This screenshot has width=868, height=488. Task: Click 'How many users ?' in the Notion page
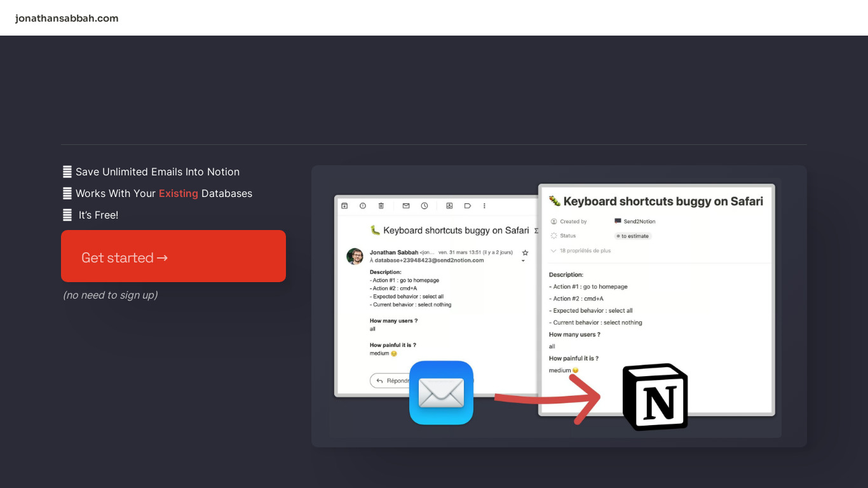[x=574, y=334]
